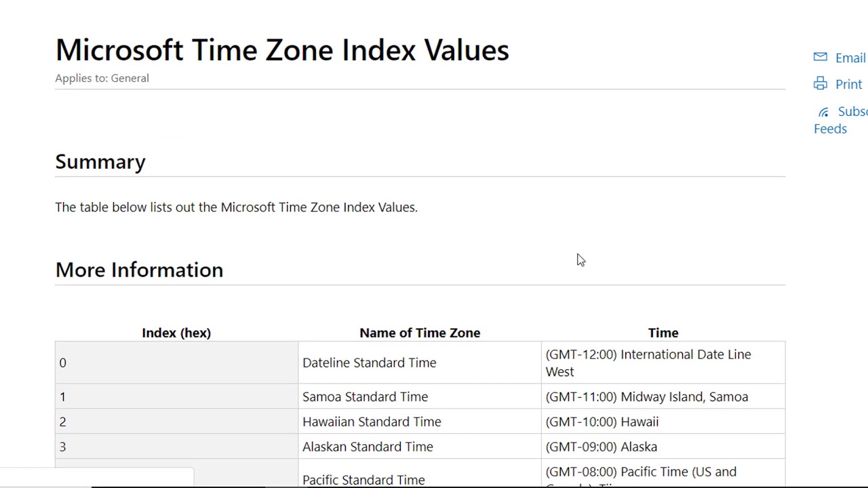Click the 'Applies to: General' text

coord(102,78)
